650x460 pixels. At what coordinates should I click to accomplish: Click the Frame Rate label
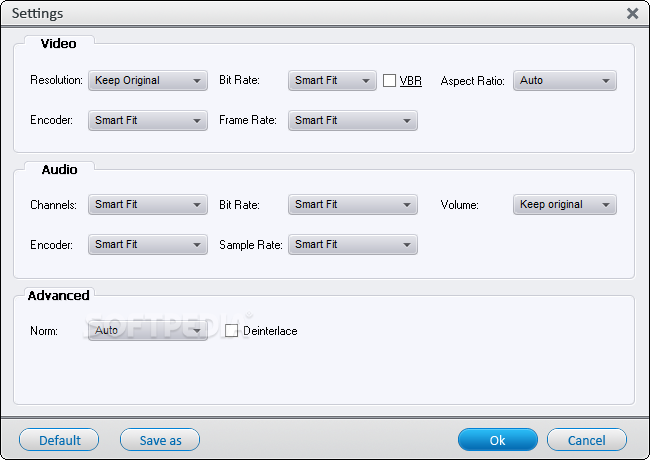248,120
